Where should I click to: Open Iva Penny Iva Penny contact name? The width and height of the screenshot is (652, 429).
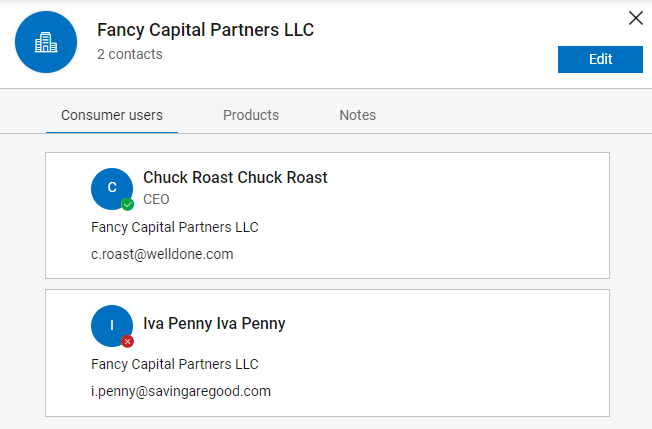click(x=214, y=323)
